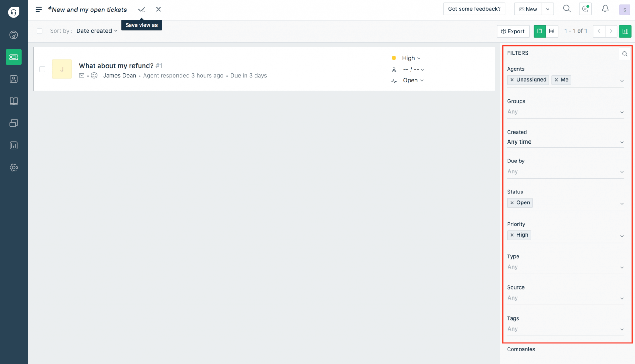Click the tickets/inbox sidebar icon

(13, 57)
